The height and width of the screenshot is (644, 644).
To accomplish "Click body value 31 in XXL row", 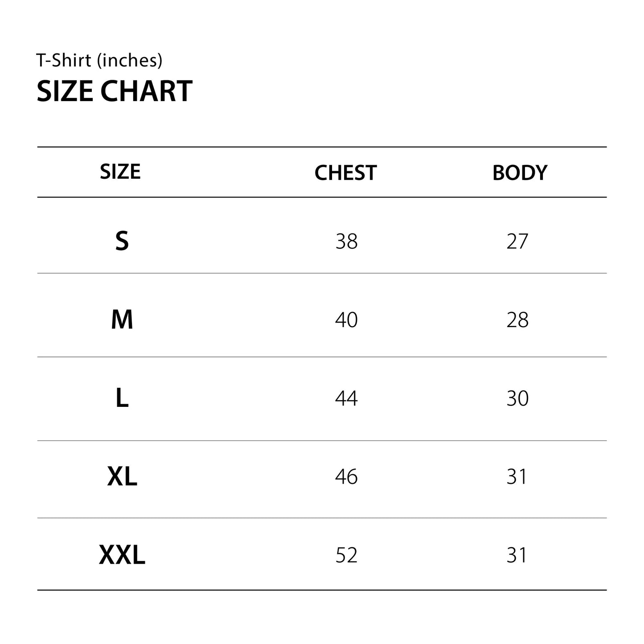I will (x=517, y=555).
